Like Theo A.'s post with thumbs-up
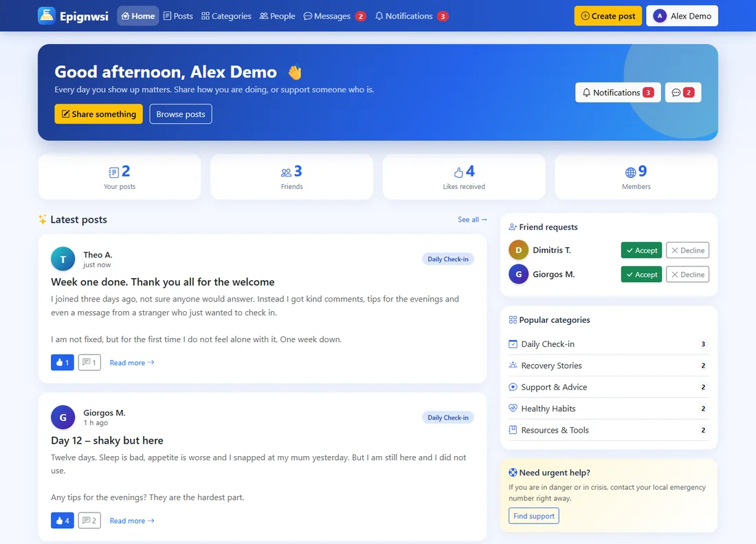The width and height of the screenshot is (756, 544). (62, 363)
